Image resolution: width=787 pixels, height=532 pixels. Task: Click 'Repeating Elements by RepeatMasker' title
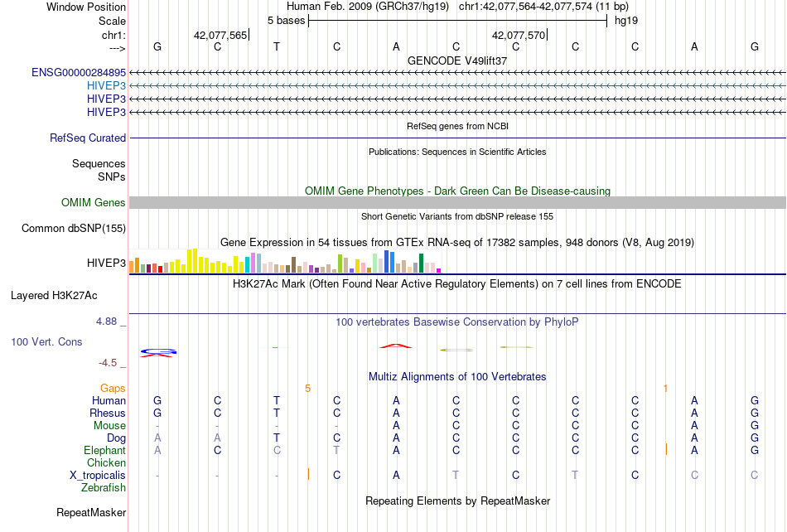[458, 501]
